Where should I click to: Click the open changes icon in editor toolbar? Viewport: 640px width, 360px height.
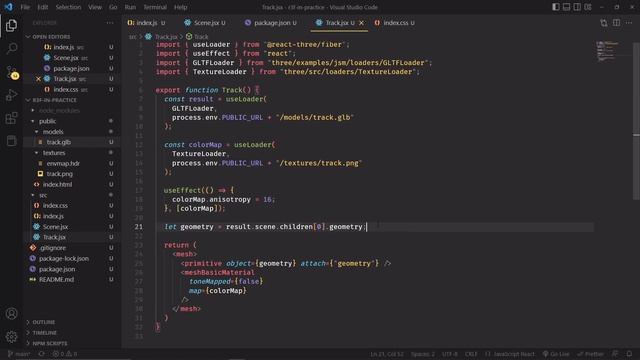tap(604, 23)
